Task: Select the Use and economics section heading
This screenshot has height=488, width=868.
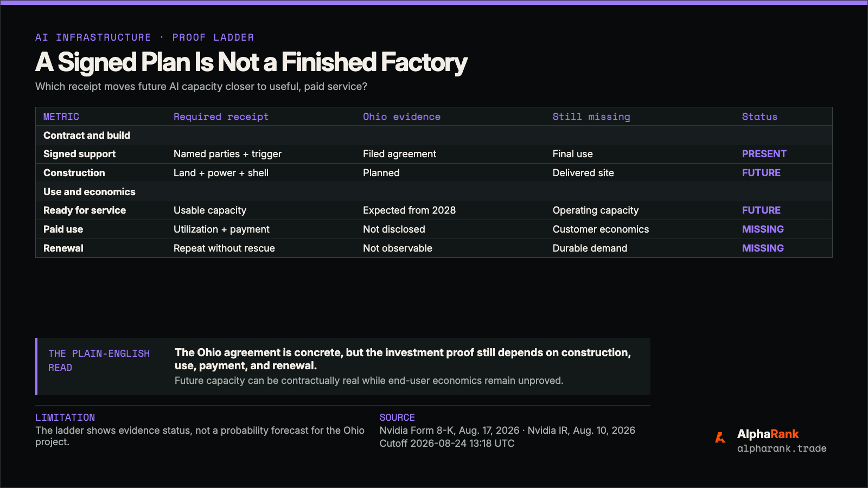Action: (x=90, y=192)
